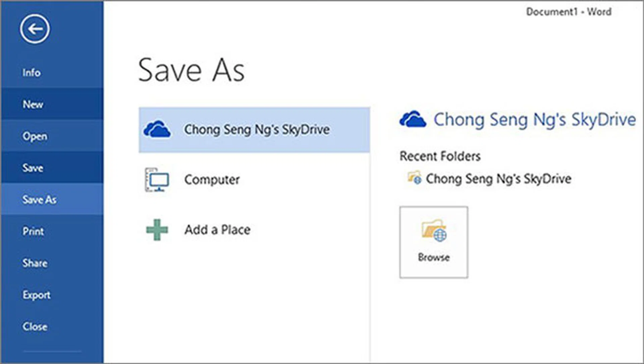The image size is (644, 364).
Task: Click the SkyDrive cloud icon in places list
Action: point(157,129)
